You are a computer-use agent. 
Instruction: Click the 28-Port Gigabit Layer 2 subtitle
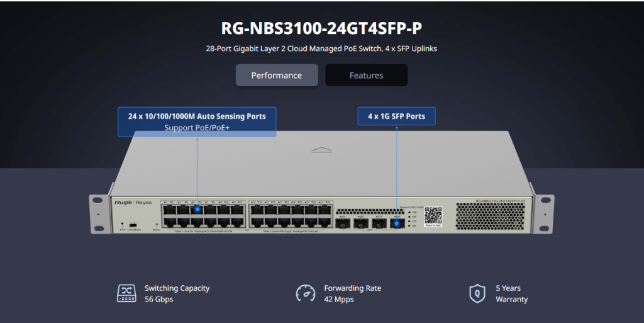321,48
